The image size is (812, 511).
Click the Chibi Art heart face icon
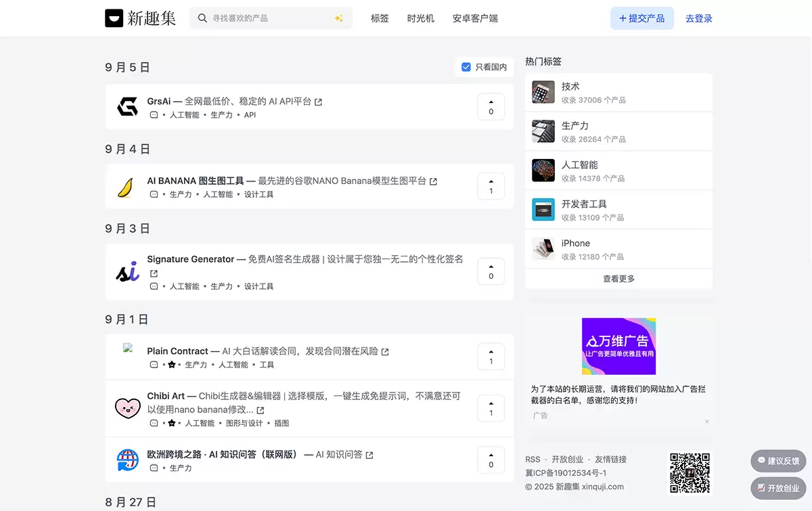coord(128,407)
